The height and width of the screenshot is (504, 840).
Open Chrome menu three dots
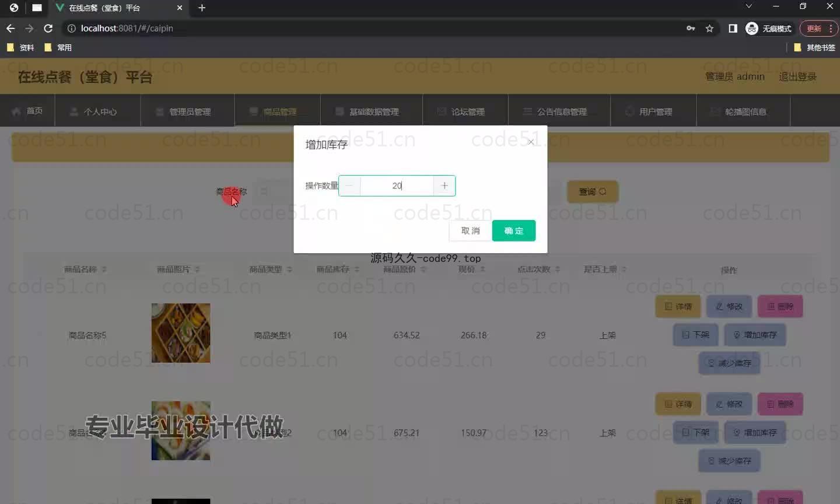click(831, 28)
